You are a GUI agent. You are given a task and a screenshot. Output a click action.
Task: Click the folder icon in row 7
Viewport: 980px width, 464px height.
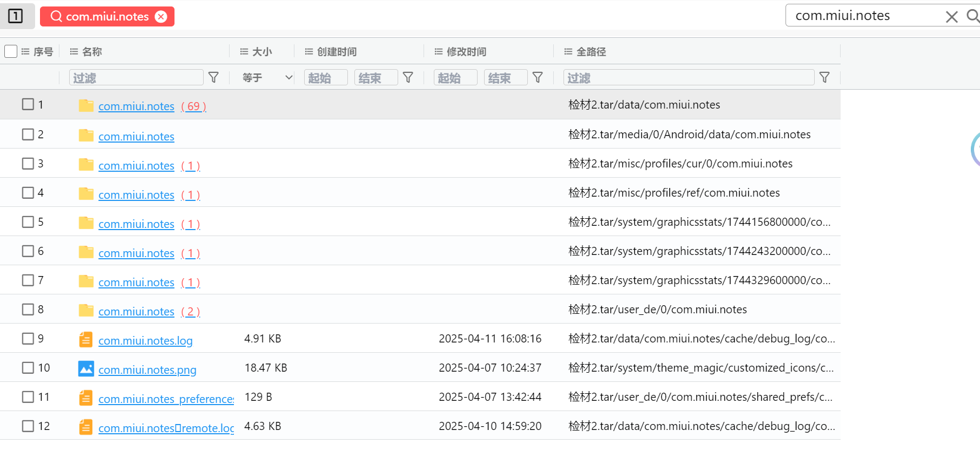pyautogui.click(x=86, y=281)
